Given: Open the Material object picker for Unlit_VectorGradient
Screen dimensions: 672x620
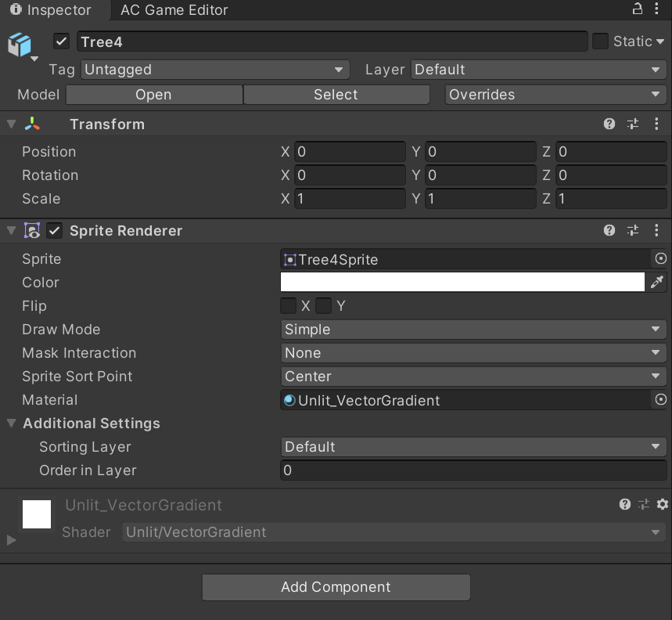Looking at the screenshot, I should pyautogui.click(x=661, y=399).
